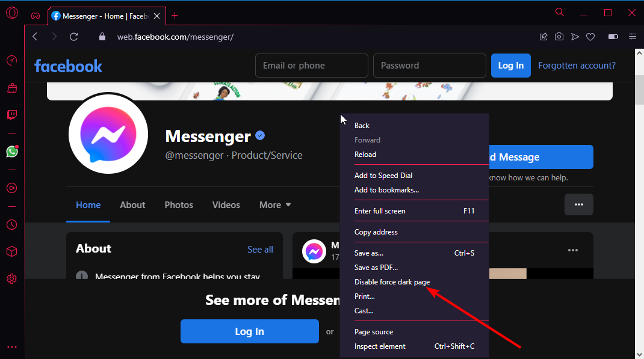
Task: Choose Save as... in context menu
Action: click(415, 253)
